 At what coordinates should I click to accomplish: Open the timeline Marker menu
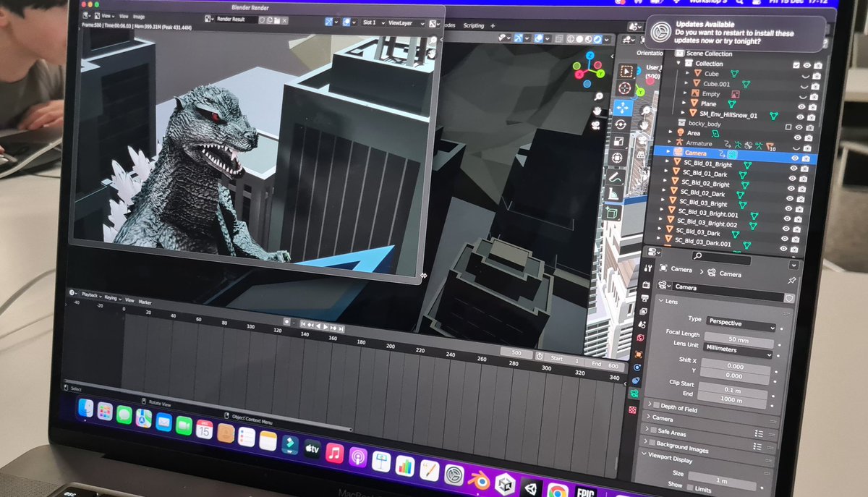tap(145, 302)
